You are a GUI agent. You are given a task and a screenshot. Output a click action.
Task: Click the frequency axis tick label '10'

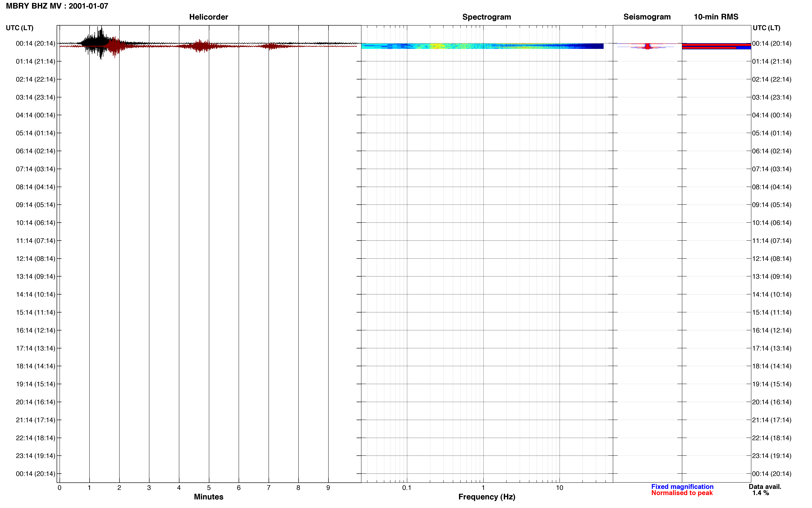[x=559, y=488]
